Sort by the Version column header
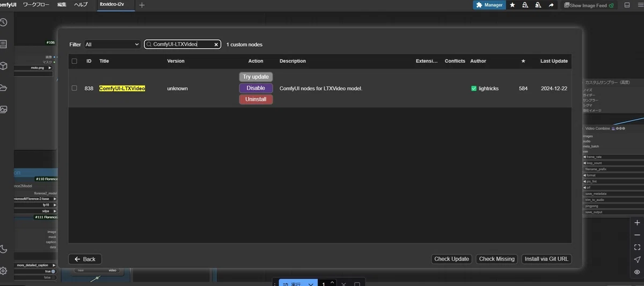 tap(176, 61)
